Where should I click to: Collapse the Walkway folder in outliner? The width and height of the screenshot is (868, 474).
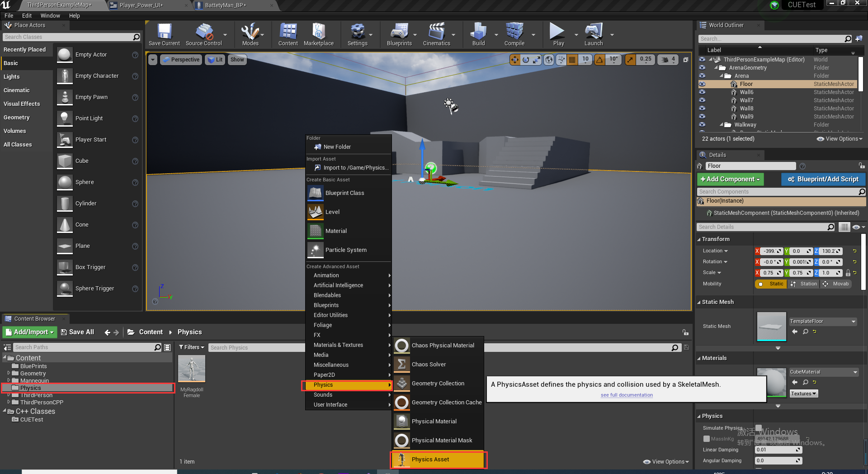pyautogui.click(x=722, y=125)
